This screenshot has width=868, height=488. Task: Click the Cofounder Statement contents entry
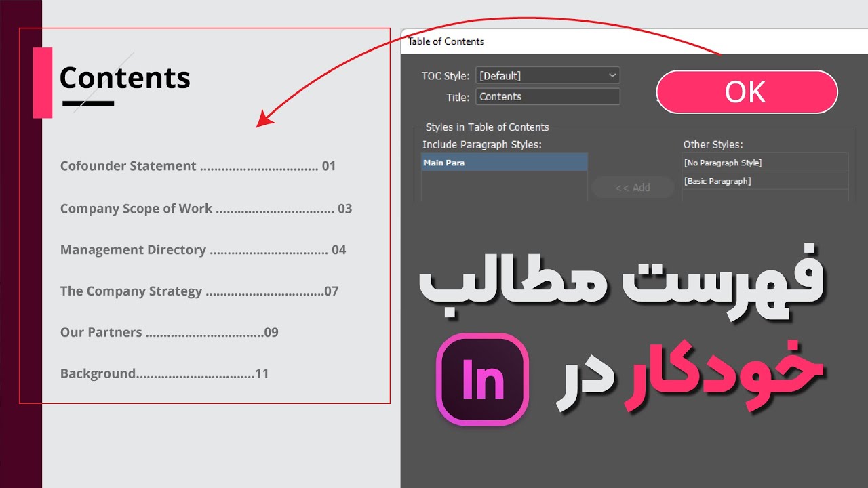pos(198,166)
